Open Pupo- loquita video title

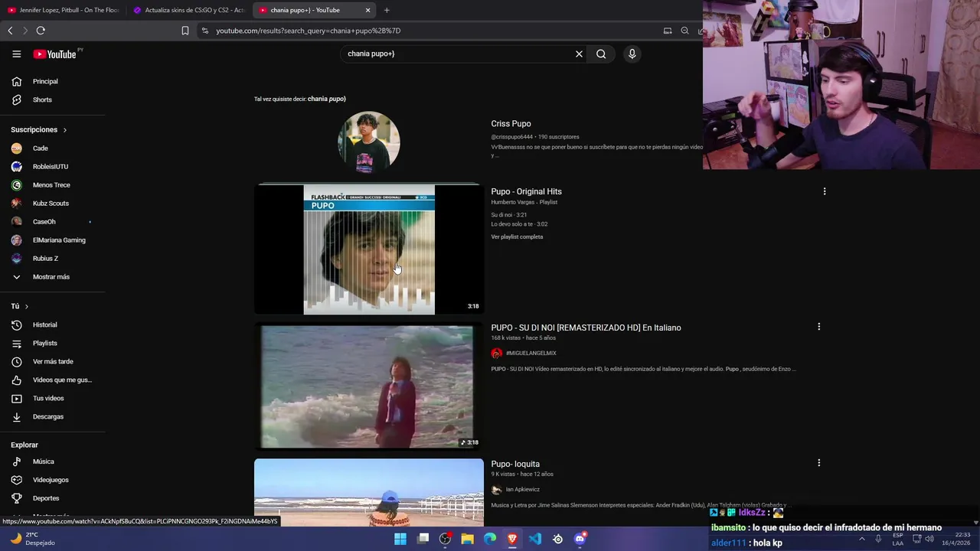[x=515, y=464]
